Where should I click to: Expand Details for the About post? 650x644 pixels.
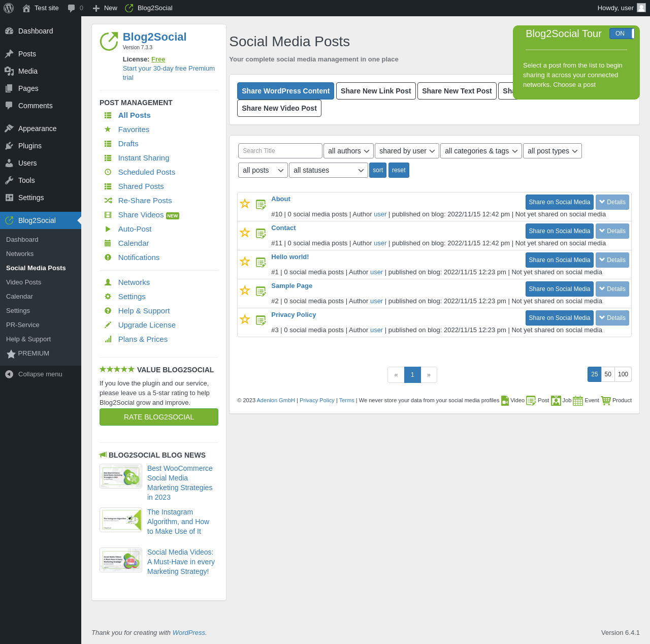[x=612, y=202]
